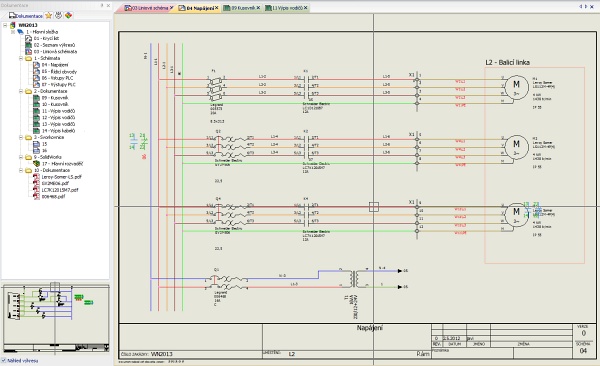Open 12 - Výpis vodičů in tree
The width and height of the screenshot is (600, 366).
(x=58, y=118)
